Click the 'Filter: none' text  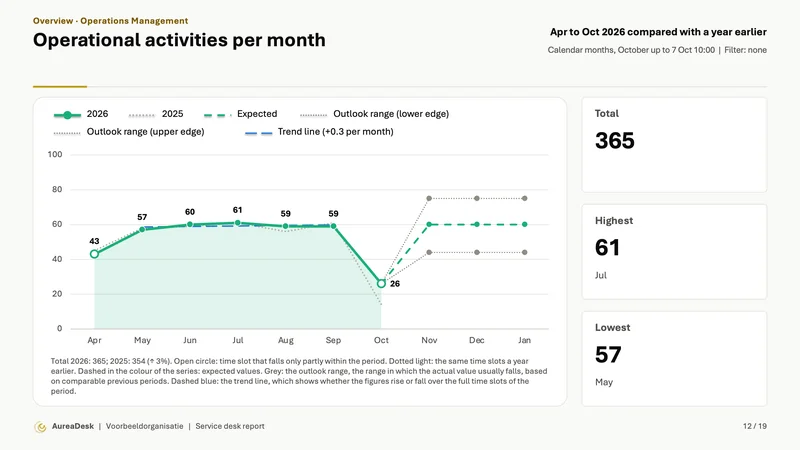point(745,50)
